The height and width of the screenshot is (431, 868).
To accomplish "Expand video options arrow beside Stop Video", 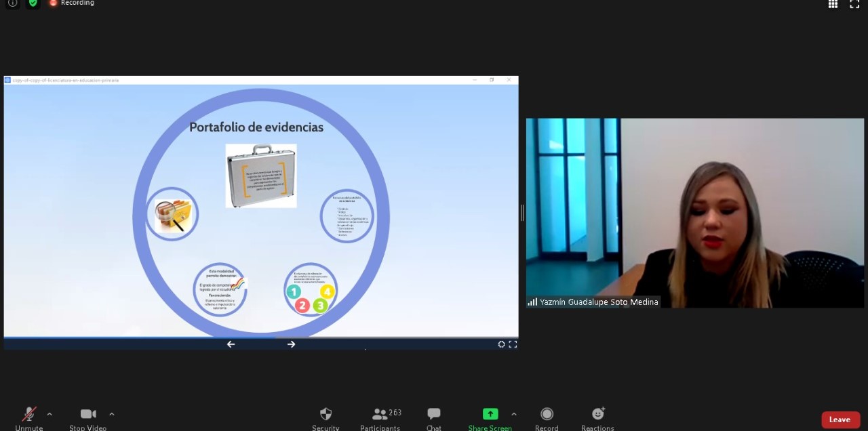I will click(x=112, y=413).
